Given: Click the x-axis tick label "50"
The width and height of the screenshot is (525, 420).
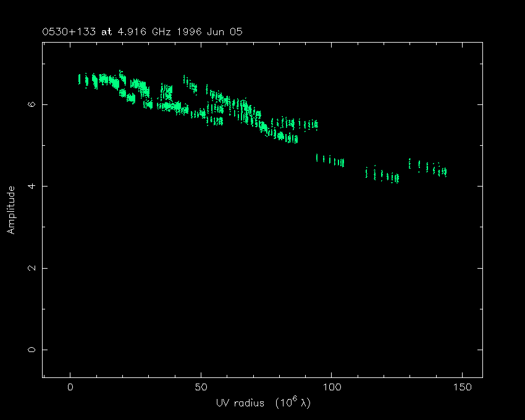Looking at the screenshot, I should (201, 387).
